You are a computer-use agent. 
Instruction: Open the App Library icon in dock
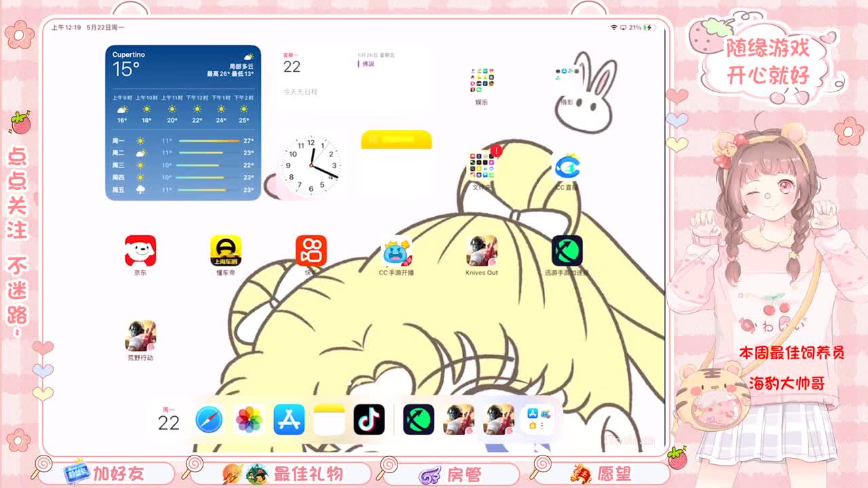point(538,420)
